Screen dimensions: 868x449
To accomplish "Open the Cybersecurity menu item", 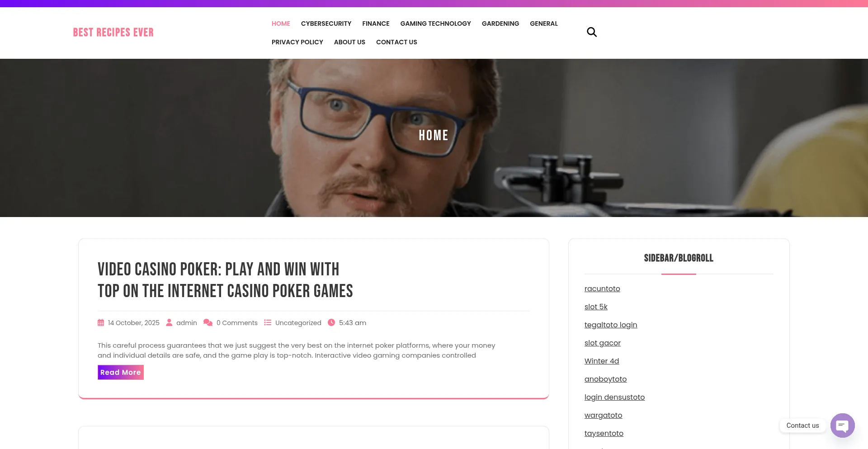I will coord(326,24).
